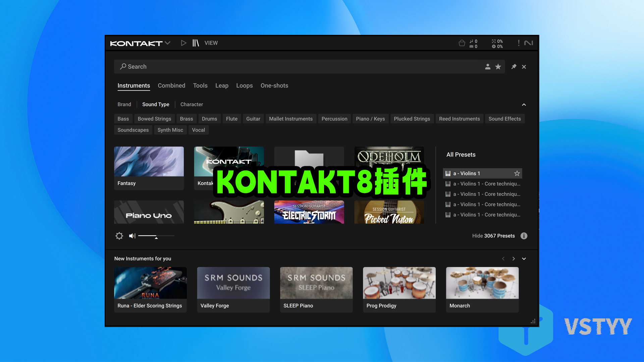644x362 pixels.
Task: Pin the browser with the pin icon
Action: point(514,67)
